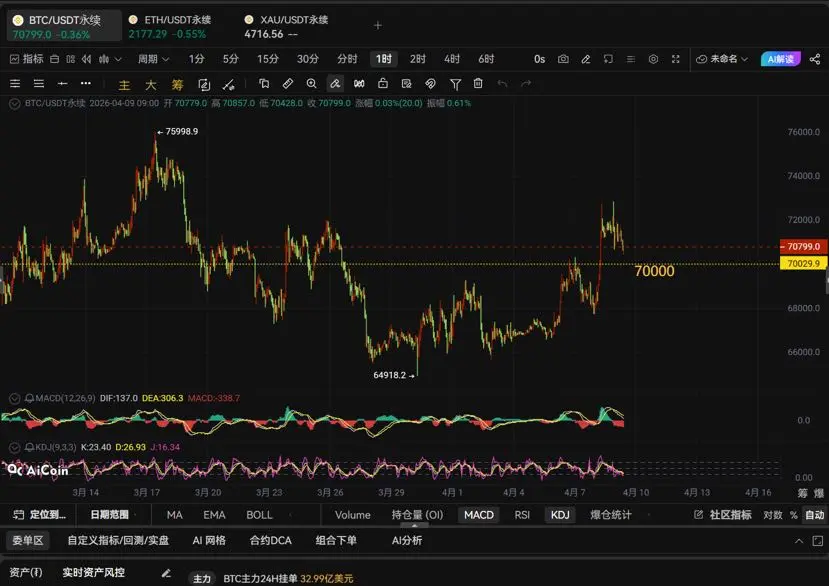Click the three-dots more tools icon
This screenshot has height=586, width=829.
tap(86, 84)
